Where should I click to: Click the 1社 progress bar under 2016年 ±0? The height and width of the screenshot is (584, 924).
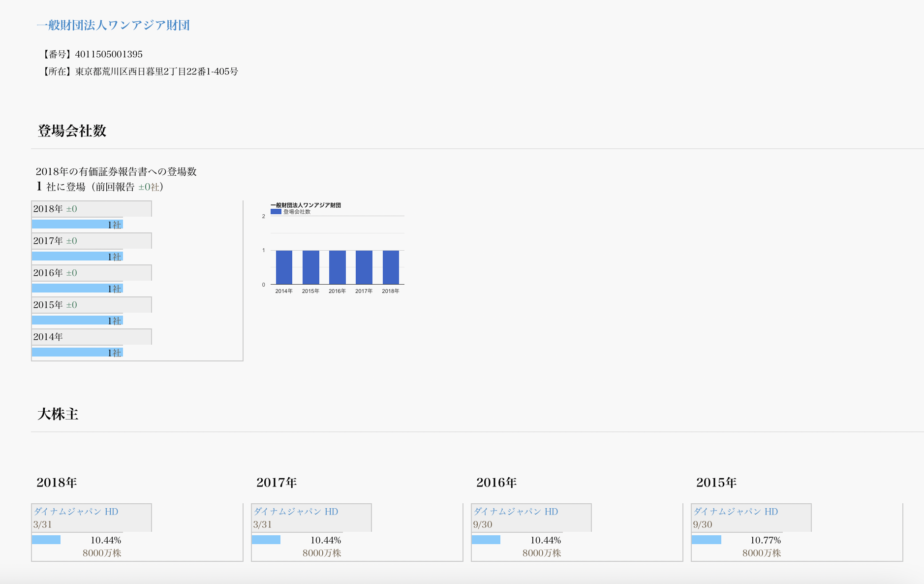(77, 289)
